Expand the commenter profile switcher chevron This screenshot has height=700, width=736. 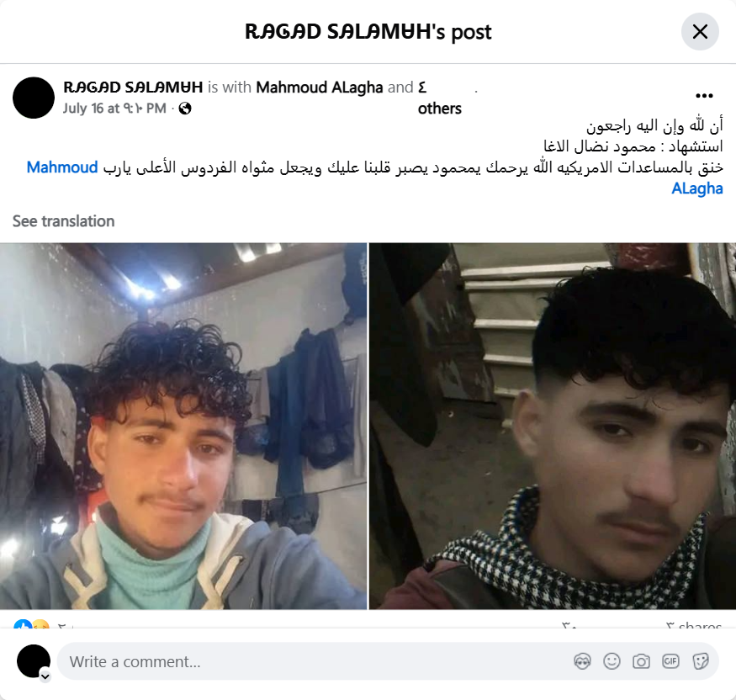[x=45, y=676]
